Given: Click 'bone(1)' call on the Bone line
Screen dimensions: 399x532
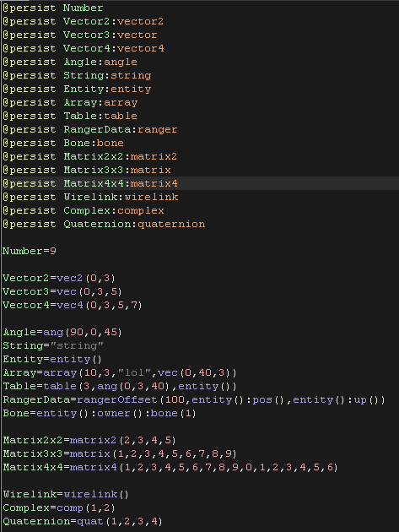Looking at the screenshot, I should point(173,413).
